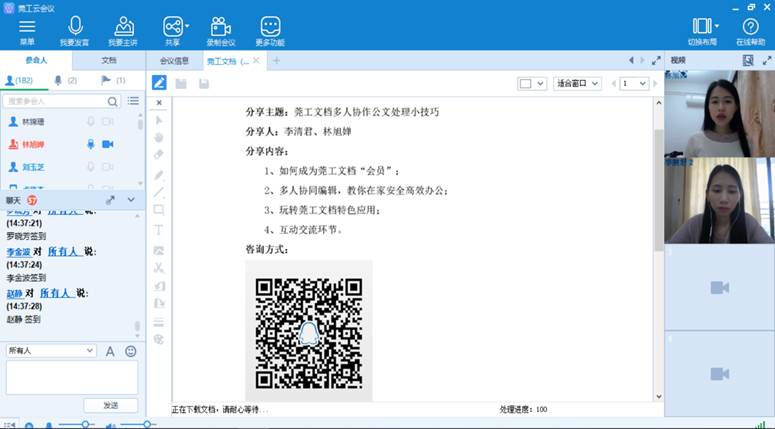Toggle microphone for participant 林旭婵
This screenshot has height=429, width=775.
coord(90,144)
